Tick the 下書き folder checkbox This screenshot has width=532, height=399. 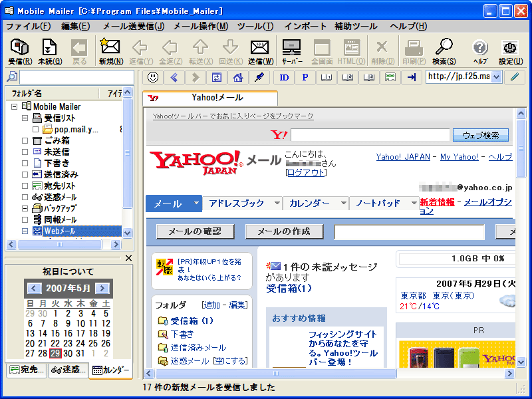click(25, 163)
